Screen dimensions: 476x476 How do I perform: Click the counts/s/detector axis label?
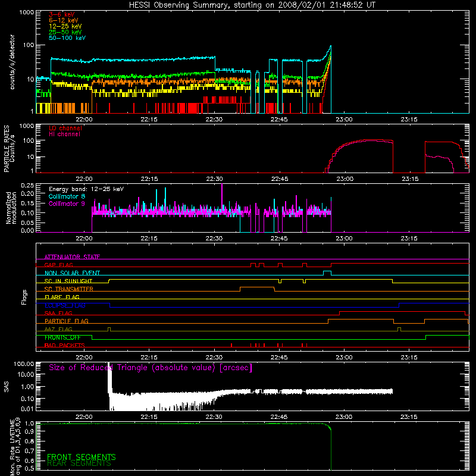click(x=12, y=62)
